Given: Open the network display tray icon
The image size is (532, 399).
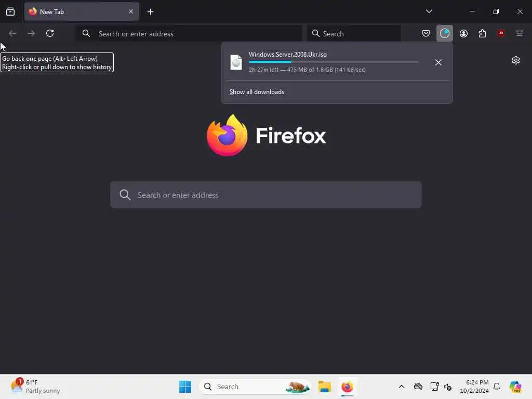Looking at the screenshot, I should [x=434, y=387].
